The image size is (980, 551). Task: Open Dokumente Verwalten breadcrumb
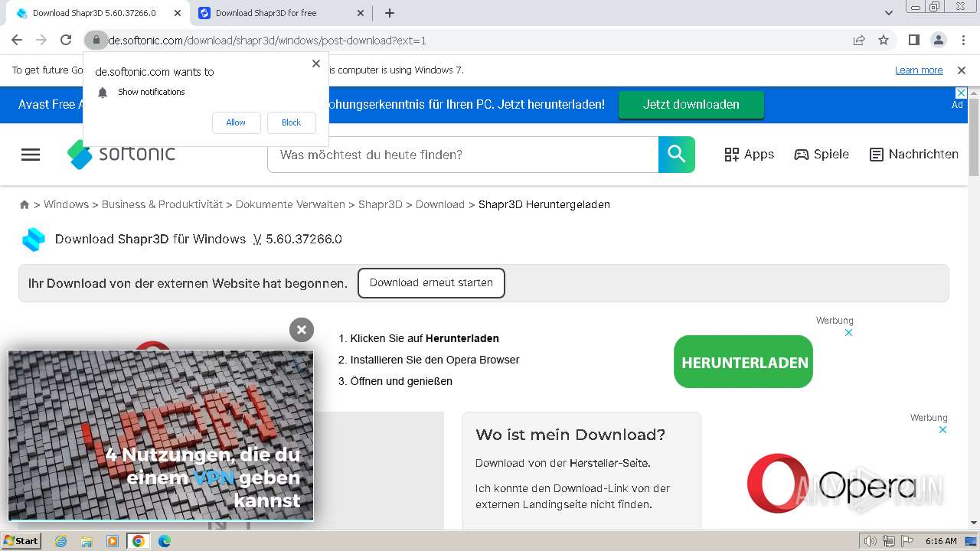pyautogui.click(x=290, y=204)
